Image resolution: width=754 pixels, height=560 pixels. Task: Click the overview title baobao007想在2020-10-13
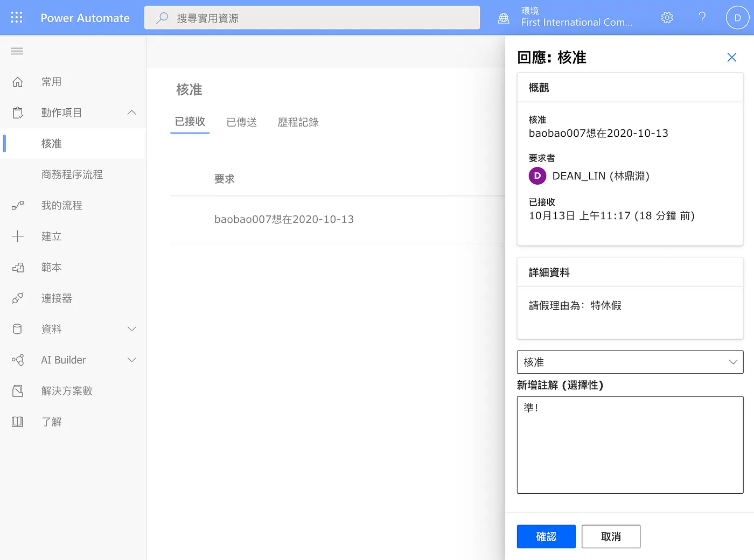pos(598,133)
